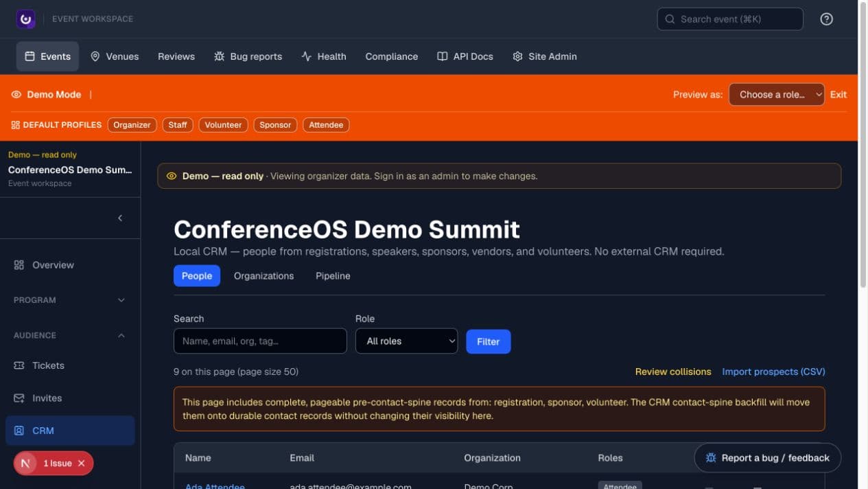Expand the PROGRAM sidebar section
The image size is (868, 489).
click(70, 300)
